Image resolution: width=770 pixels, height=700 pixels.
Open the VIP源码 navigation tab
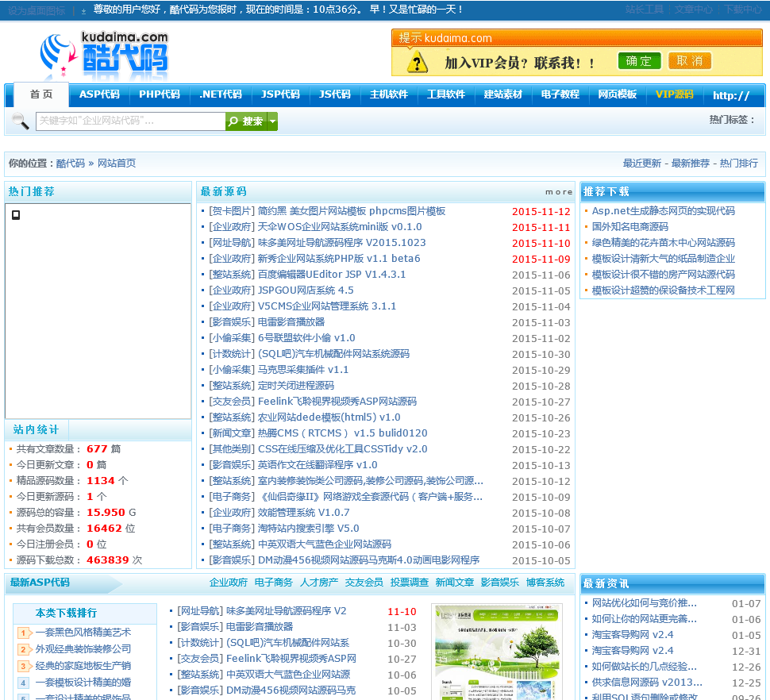674,94
